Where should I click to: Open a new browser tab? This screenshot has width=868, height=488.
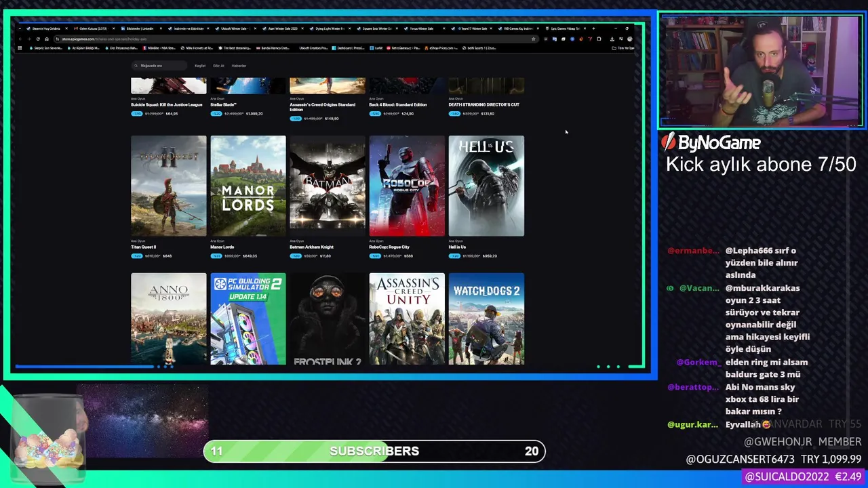click(593, 28)
